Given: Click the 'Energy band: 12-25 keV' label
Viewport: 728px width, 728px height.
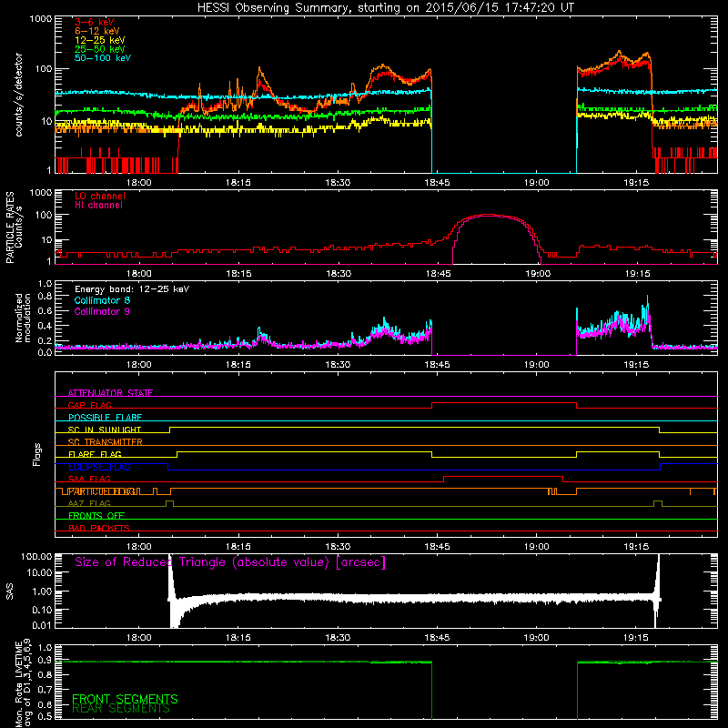Looking at the screenshot, I should coord(132,289).
